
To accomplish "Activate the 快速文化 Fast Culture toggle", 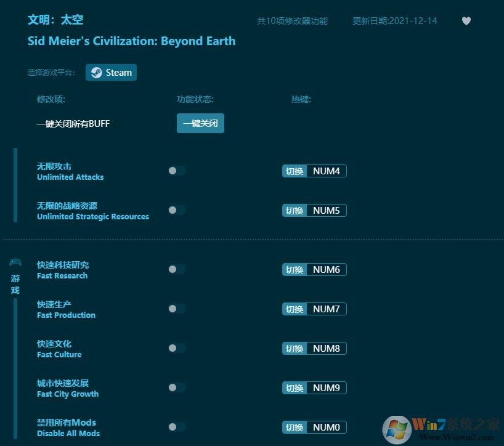I will [x=176, y=348].
